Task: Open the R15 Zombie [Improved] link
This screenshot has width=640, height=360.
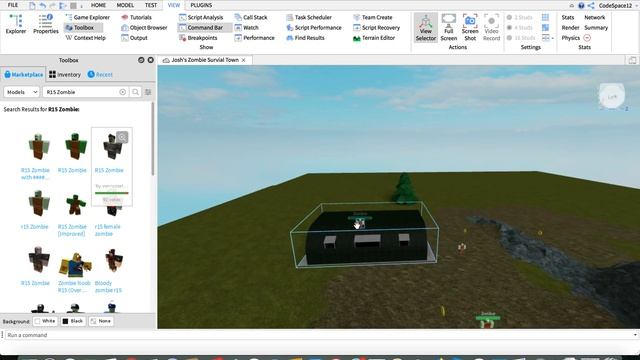Action: 72,230
